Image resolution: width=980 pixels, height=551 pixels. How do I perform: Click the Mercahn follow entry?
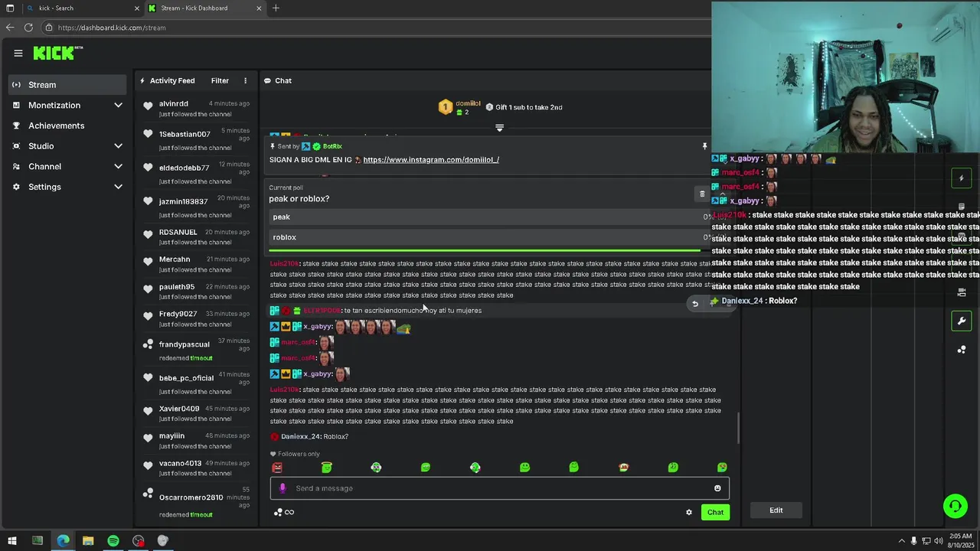[x=196, y=264]
